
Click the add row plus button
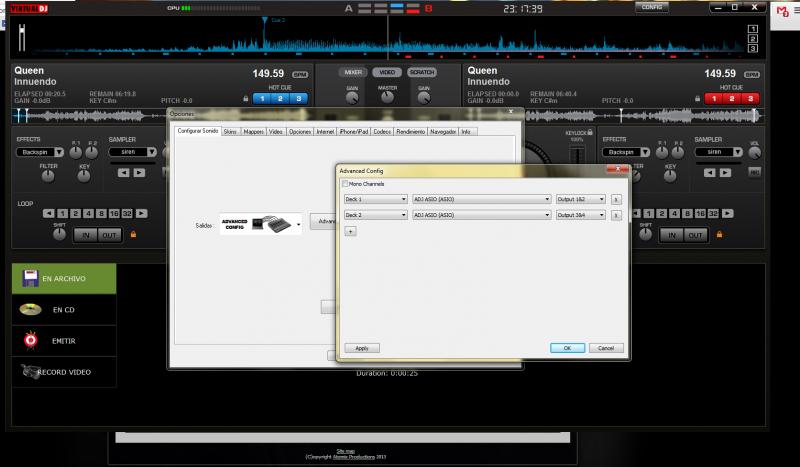(x=350, y=230)
